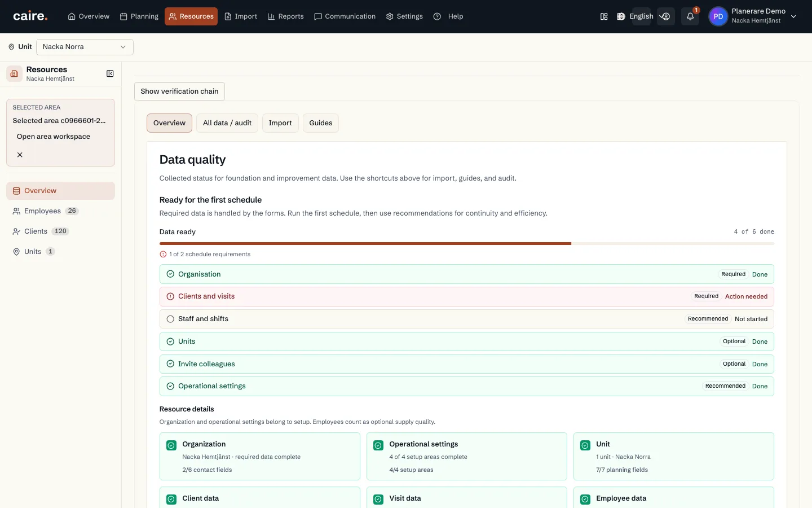Click the Unit card green check icon
The width and height of the screenshot is (812, 508).
point(585,445)
